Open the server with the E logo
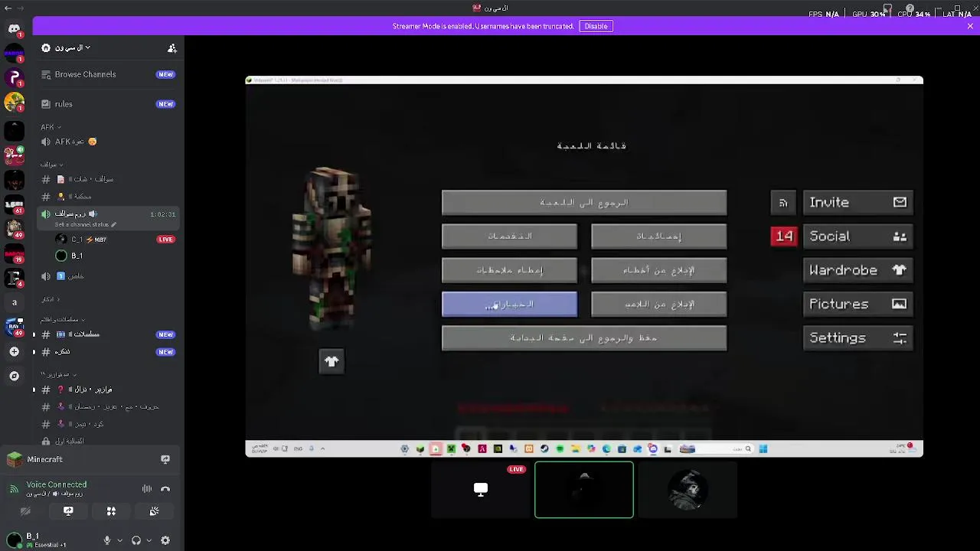This screenshot has height=551, width=980. [14, 278]
